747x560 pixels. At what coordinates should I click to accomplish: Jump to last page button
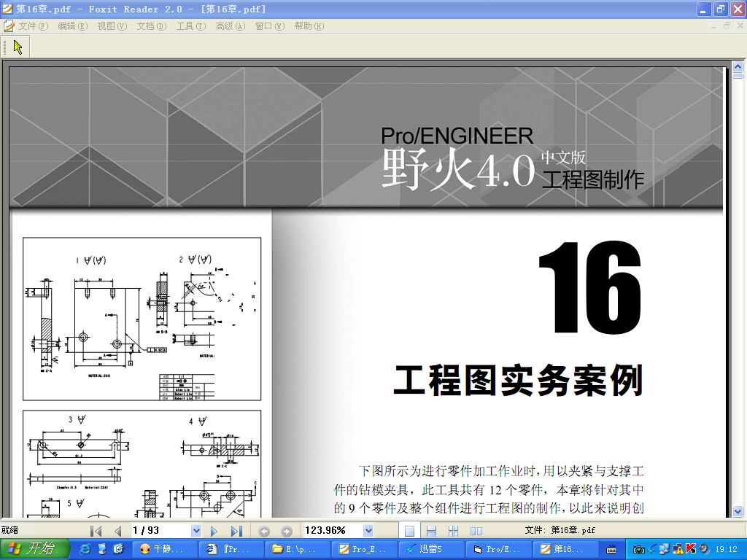pos(236,531)
